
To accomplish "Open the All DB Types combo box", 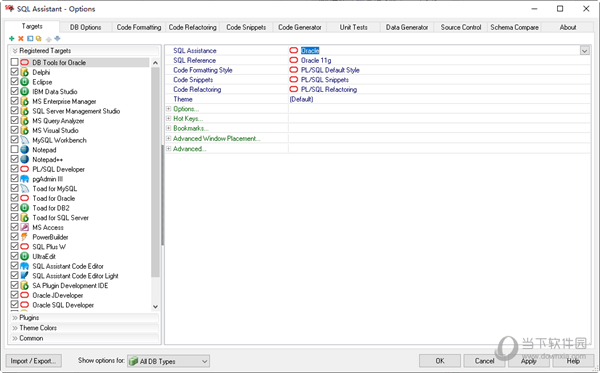I will coord(168,361).
